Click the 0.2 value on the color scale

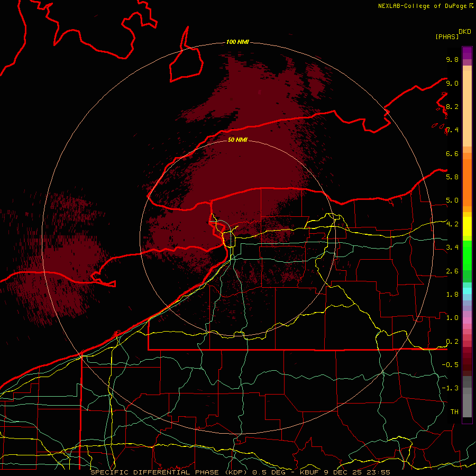pos(452,341)
